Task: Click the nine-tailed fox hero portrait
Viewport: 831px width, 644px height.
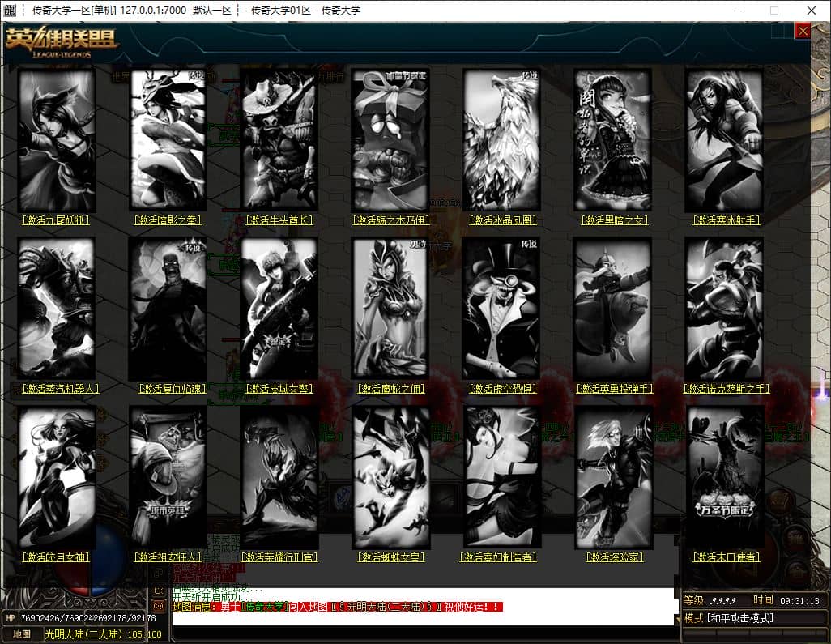Action: [x=57, y=140]
